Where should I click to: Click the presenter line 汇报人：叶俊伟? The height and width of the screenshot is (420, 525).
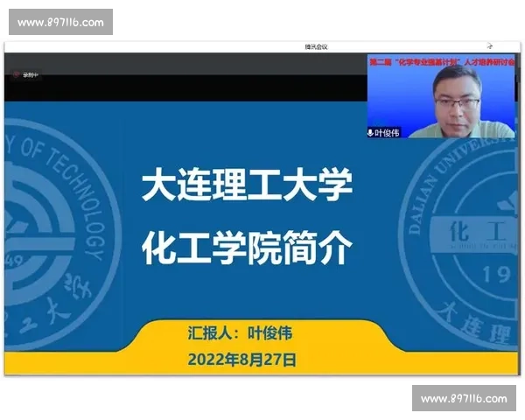(240, 333)
